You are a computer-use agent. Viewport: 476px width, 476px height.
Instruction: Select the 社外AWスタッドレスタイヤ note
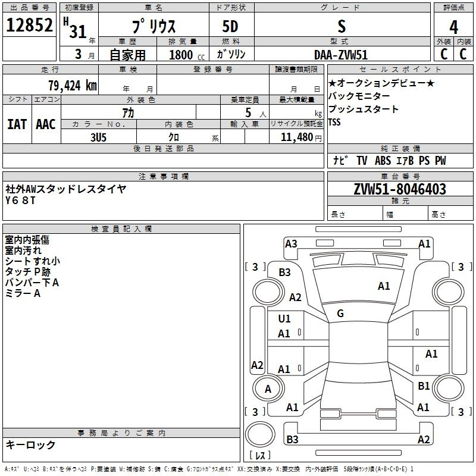66,189
